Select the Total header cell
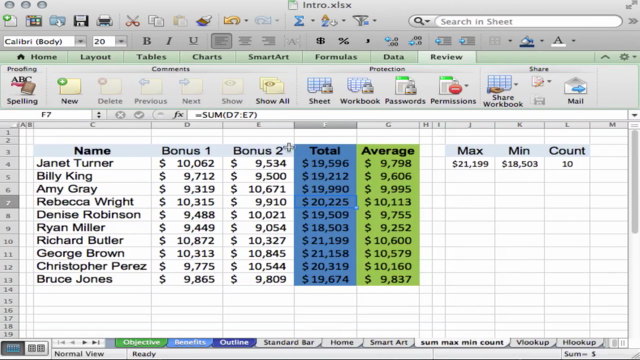This screenshot has width=640, height=360. [325, 151]
